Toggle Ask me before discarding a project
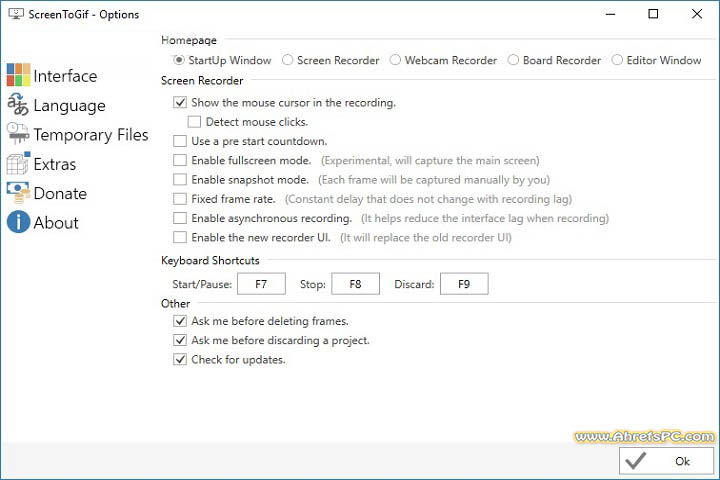The image size is (720, 480). [180, 340]
